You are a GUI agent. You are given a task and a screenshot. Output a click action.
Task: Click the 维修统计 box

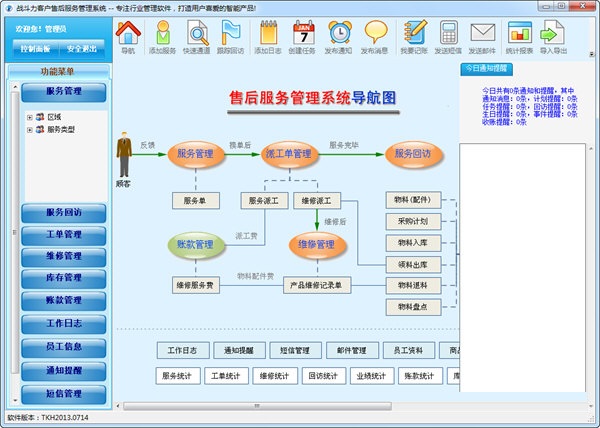[x=275, y=376]
